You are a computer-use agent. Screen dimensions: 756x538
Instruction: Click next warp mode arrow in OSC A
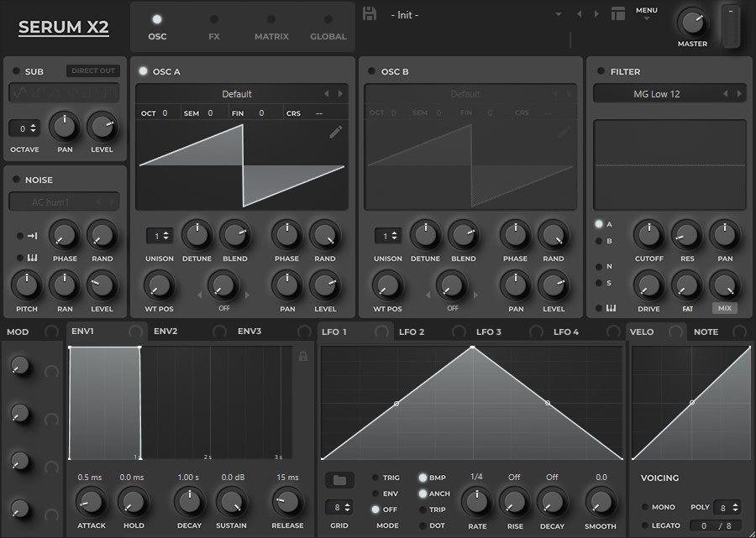click(247, 295)
